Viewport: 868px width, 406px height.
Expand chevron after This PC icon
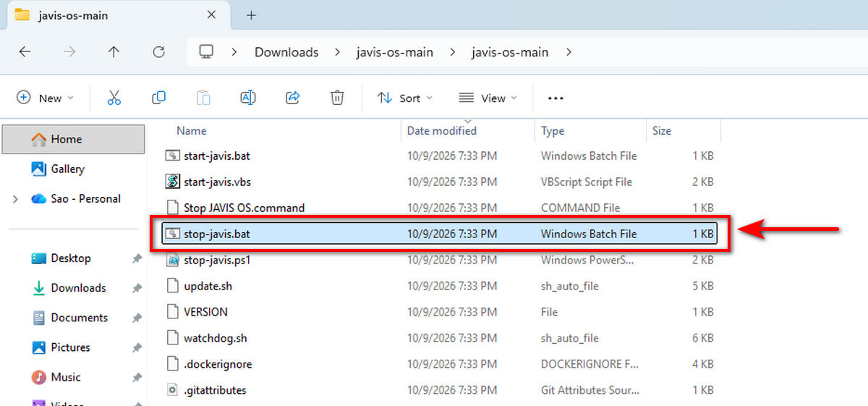click(x=234, y=52)
